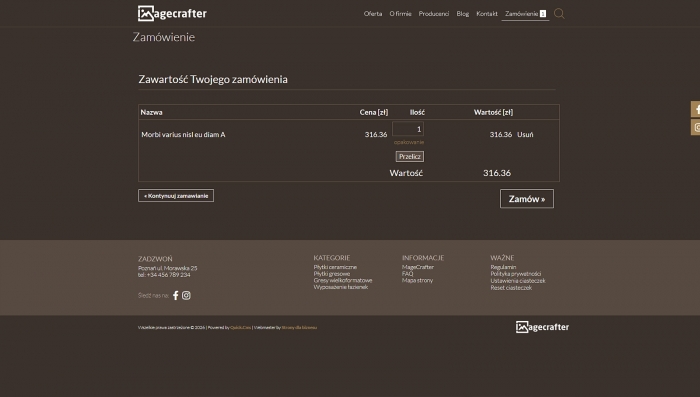Click the Wartość [zł] column header
Image resolution: width=700 pixels, height=397 pixels.
point(493,112)
